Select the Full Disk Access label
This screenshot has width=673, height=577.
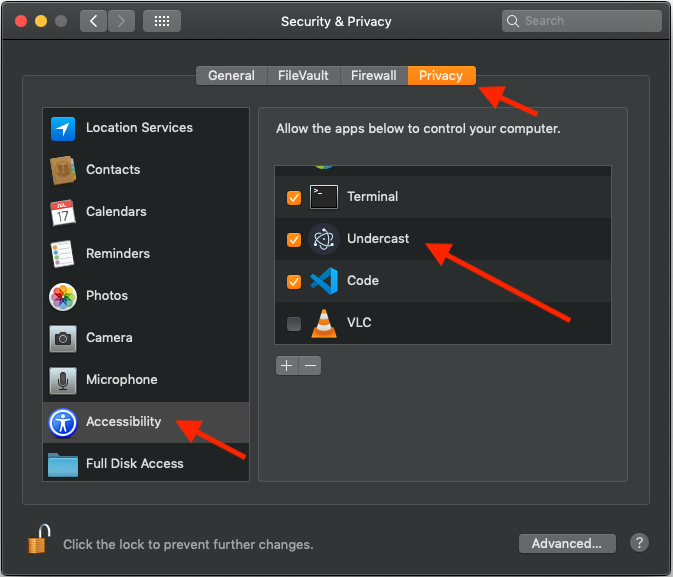point(135,464)
